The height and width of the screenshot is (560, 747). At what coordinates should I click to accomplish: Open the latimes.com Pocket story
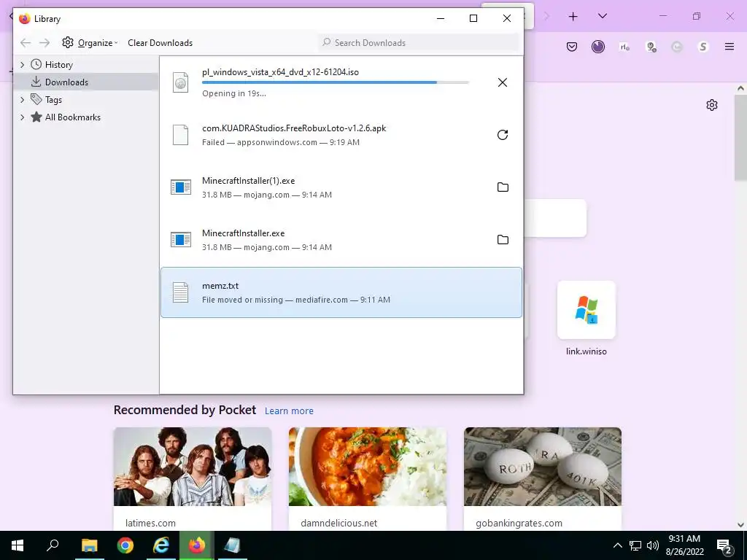point(193,478)
